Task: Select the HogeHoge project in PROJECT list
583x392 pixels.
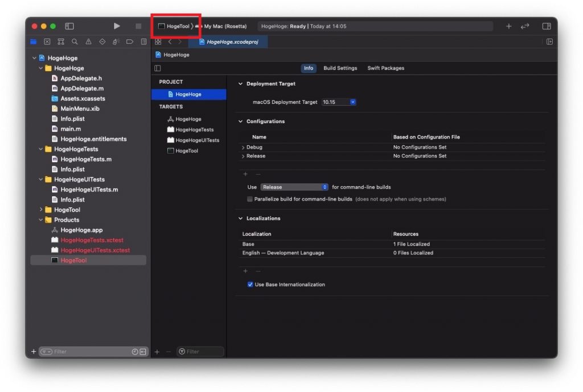Action: pos(189,94)
